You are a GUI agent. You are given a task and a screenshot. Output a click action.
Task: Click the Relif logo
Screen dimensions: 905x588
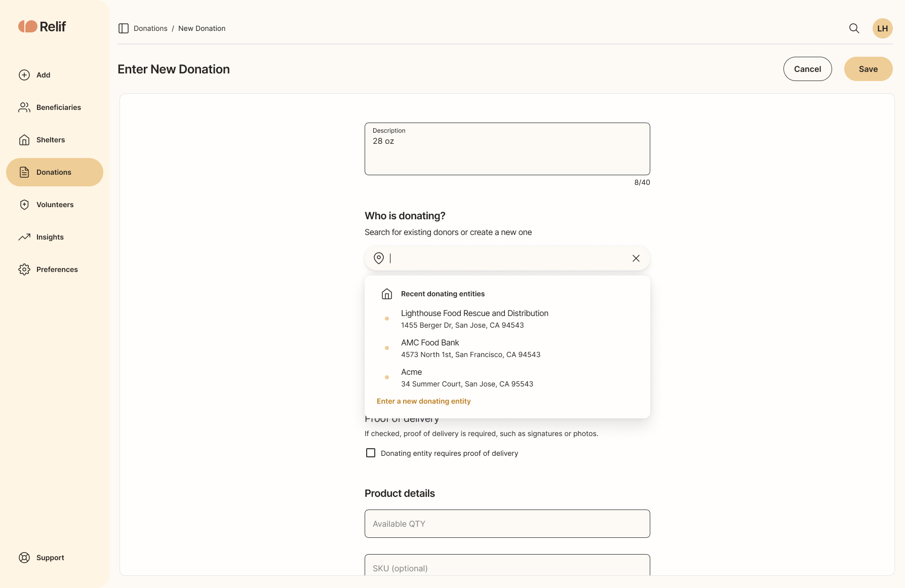coord(42,26)
